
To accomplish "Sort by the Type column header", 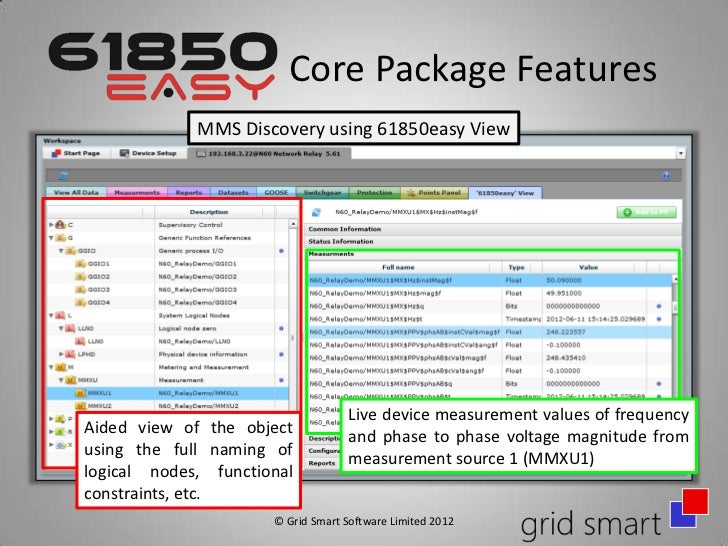I will tap(516, 267).
